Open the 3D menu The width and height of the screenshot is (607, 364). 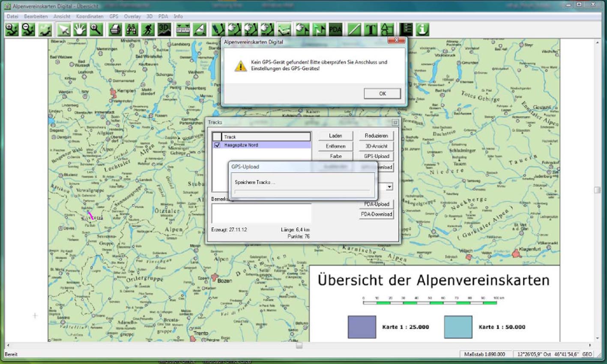point(150,16)
